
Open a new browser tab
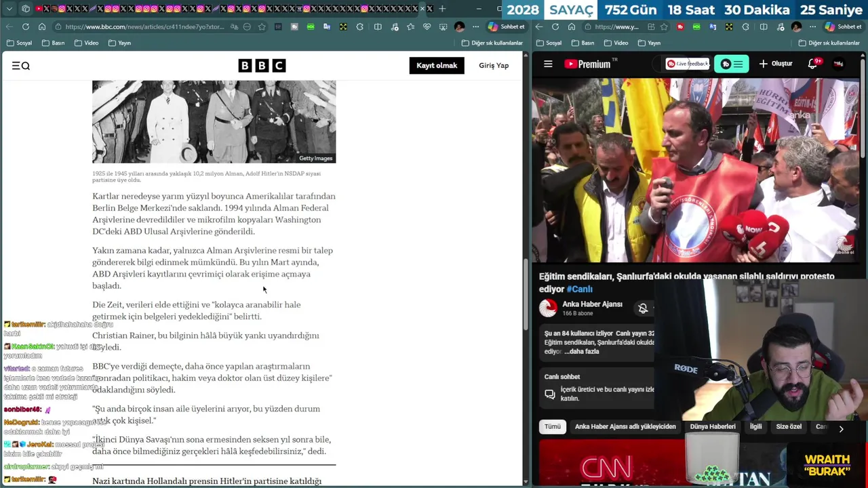(442, 9)
